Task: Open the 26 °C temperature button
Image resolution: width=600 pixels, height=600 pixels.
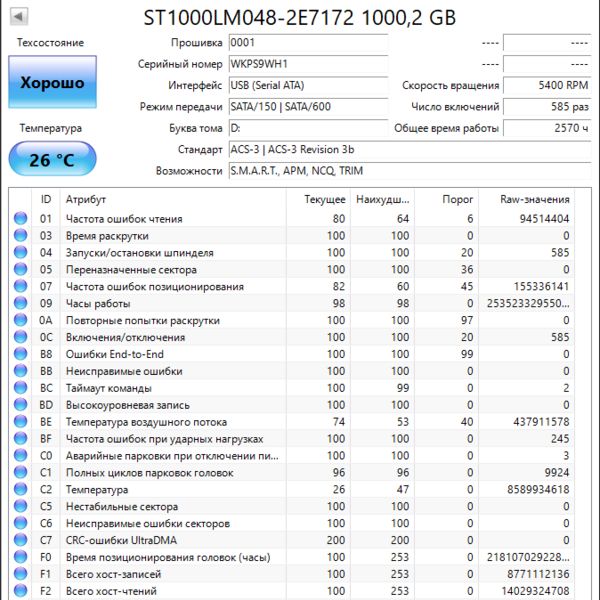Action: point(52,159)
